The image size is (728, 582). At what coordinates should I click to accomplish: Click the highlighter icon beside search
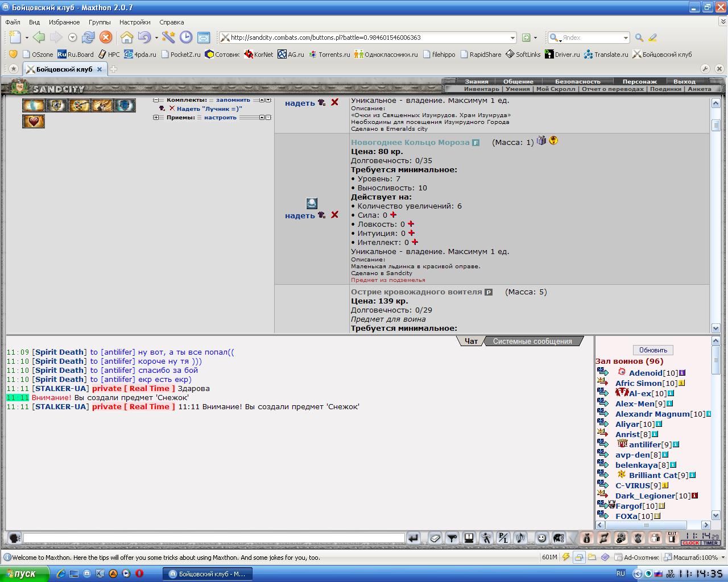652,38
